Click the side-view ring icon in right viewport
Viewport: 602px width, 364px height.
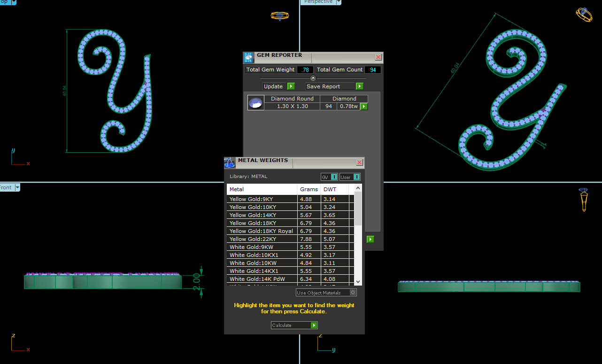[584, 200]
